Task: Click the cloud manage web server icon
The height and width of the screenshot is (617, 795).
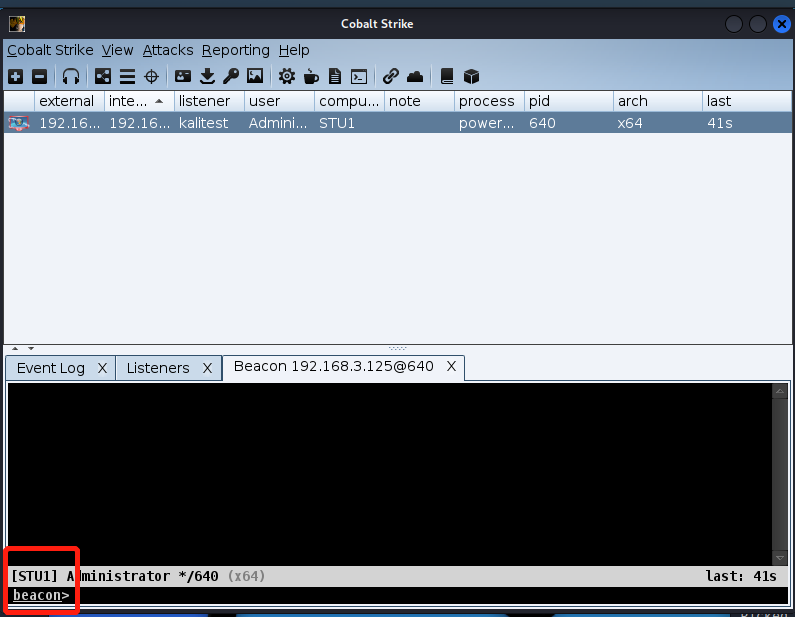Action: pyautogui.click(x=415, y=77)
